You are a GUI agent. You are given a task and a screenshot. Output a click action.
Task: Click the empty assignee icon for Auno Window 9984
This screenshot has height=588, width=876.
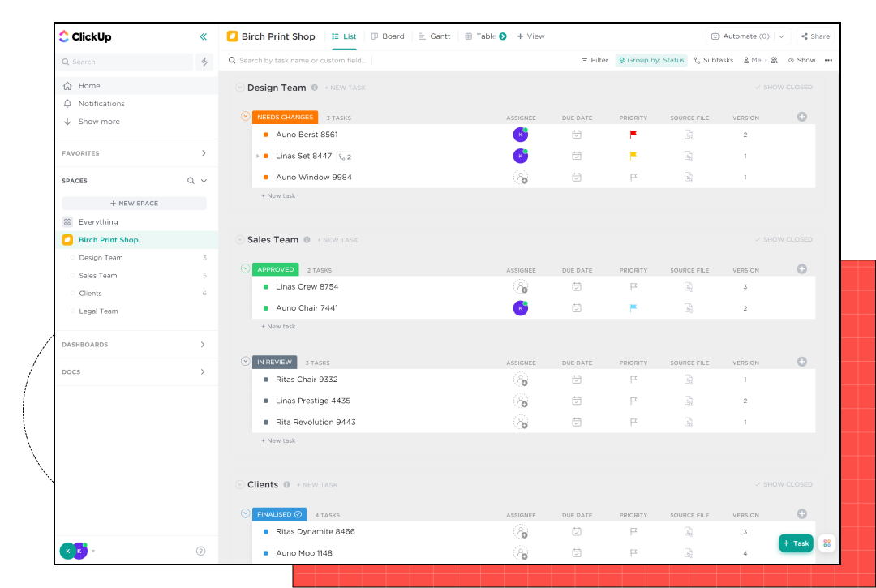pos(521,178)
